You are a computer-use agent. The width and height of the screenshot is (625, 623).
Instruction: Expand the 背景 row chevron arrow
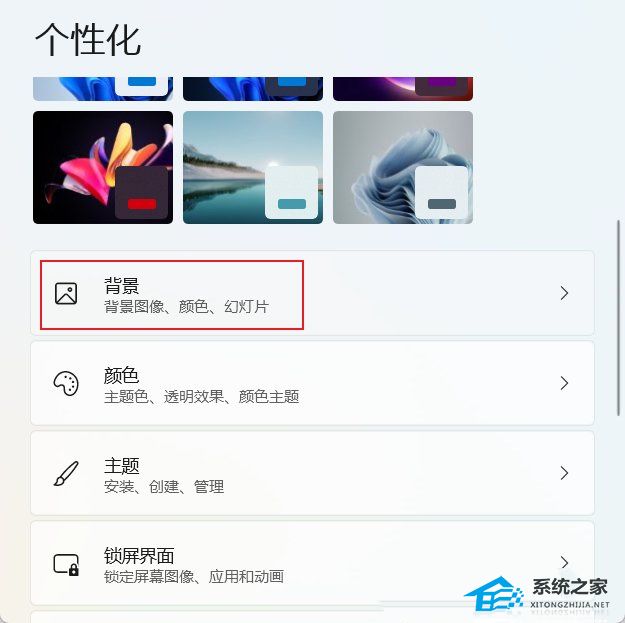tap(564, 293)
